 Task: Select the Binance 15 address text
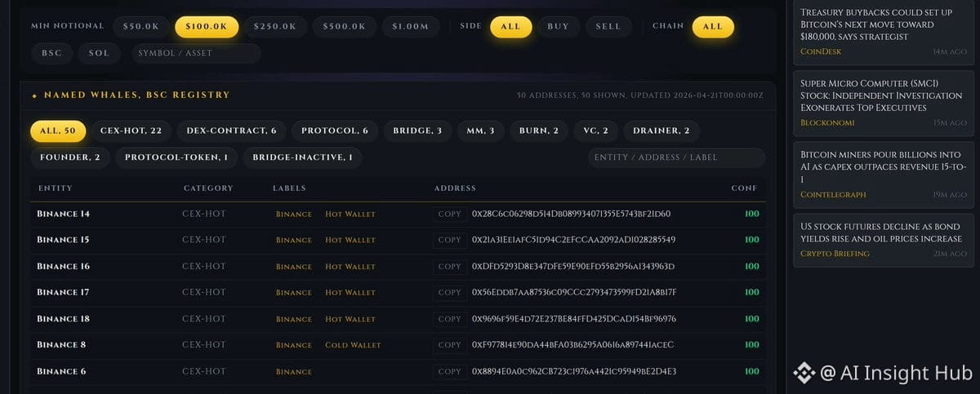click(x=573, y=240)
